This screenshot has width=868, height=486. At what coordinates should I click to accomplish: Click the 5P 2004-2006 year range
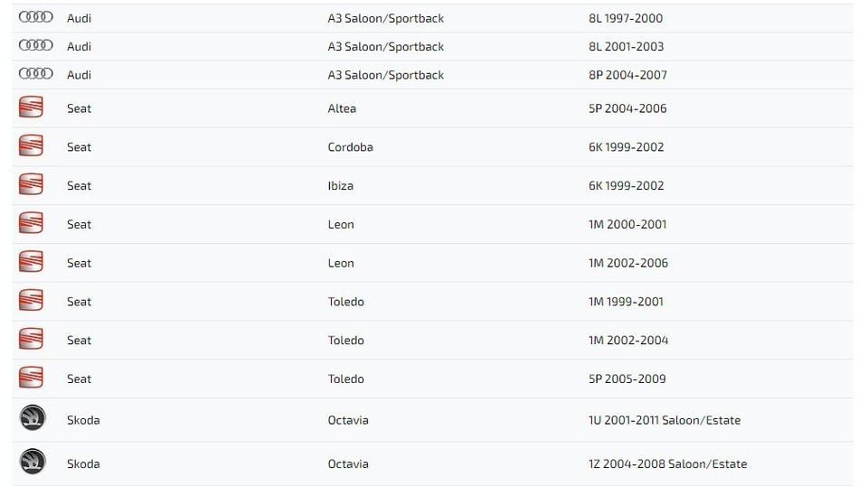pyautogui.click(x=627, y=108)
